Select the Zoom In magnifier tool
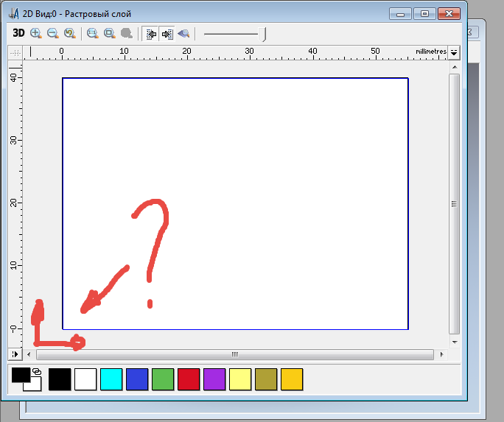The height and width of the screenshot is (422, 504). coord(36,33)
